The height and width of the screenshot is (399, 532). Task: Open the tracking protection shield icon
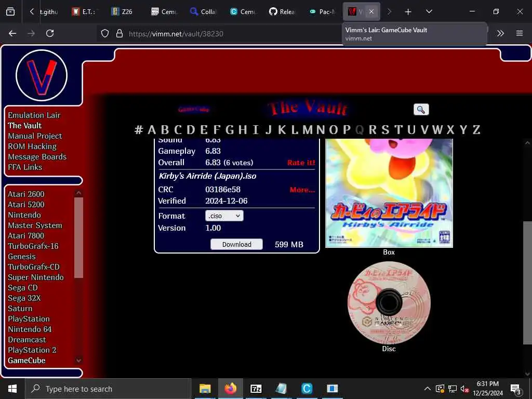(105, 33)
